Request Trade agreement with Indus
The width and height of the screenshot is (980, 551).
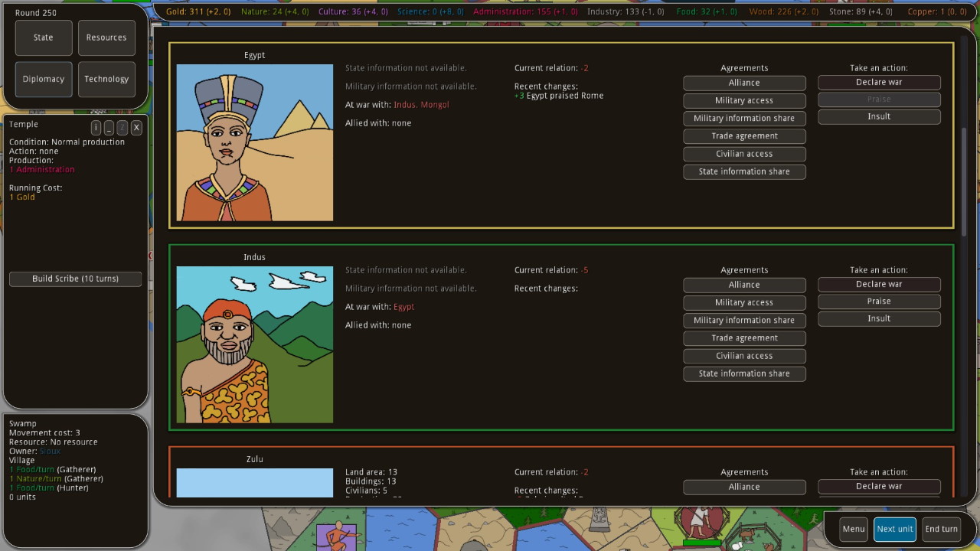pyautogui.click(x=744, y=338)
